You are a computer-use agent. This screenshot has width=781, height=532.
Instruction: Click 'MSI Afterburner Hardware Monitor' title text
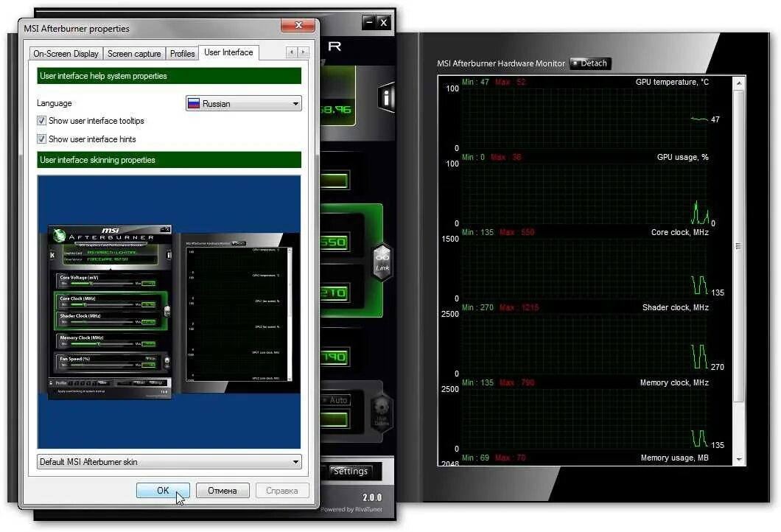click(x=501, y=63)
